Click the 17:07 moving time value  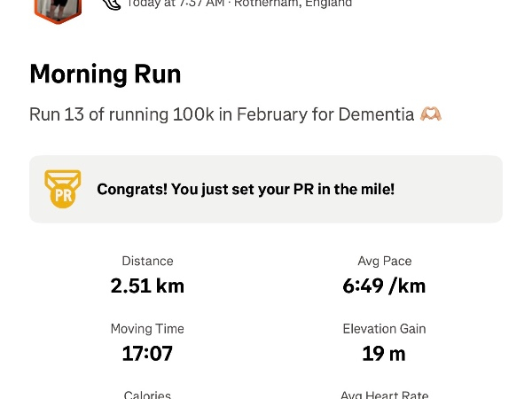(147, 354)
